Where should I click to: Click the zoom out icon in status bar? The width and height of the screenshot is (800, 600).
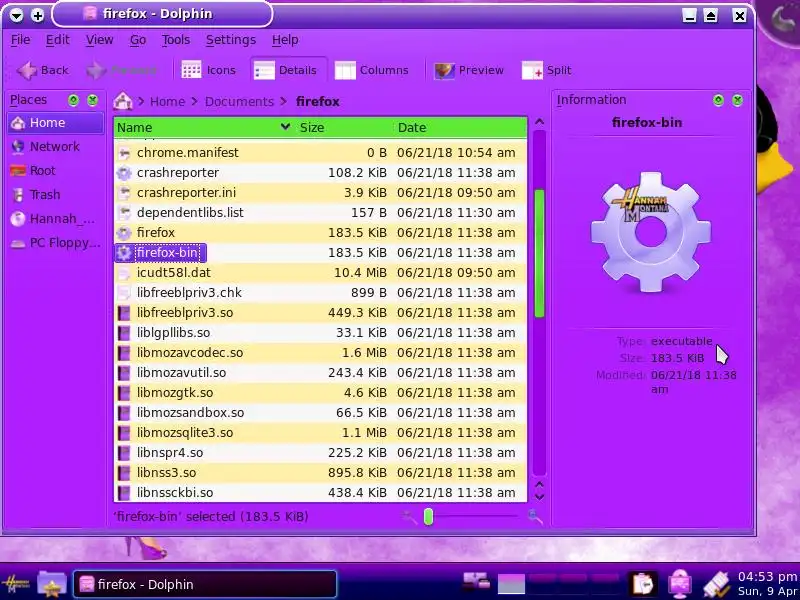(409, 517)
